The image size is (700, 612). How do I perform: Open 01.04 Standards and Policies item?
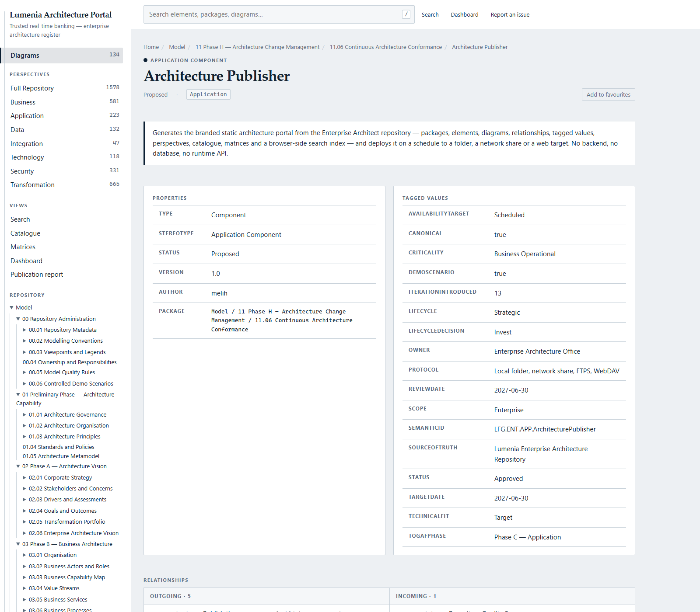click(59, 447)
